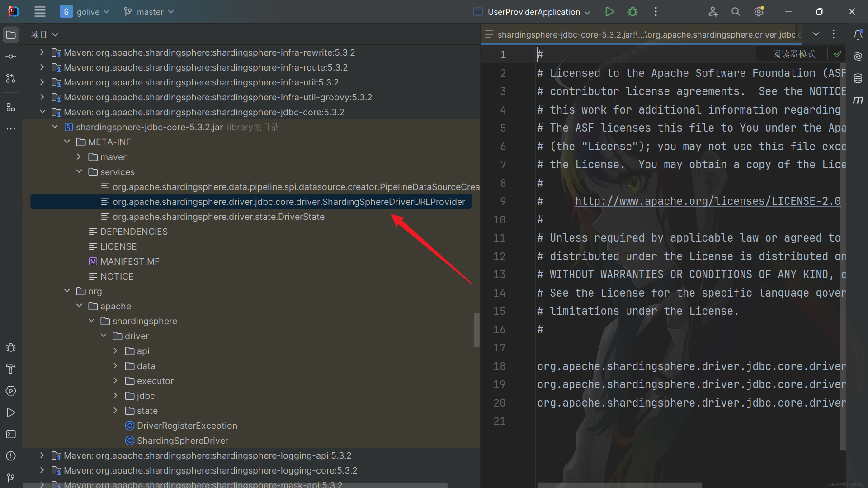
Task: Open the Commit tool window
Action: [11, 57]
